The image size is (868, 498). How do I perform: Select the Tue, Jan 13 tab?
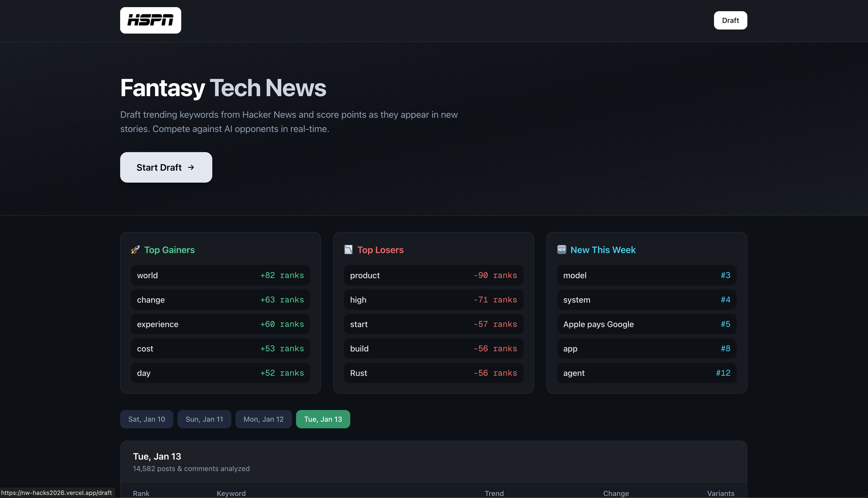pos(323,419)
